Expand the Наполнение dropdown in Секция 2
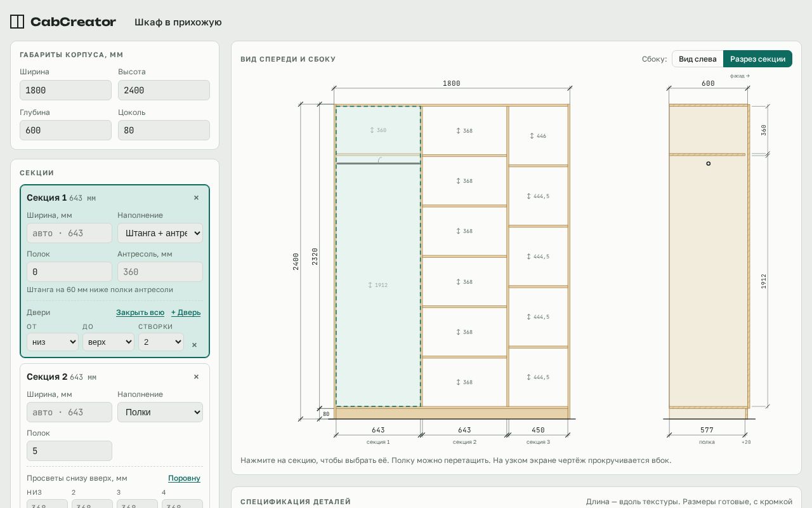This screenshot has width=812, height=508. pos(160,412)
